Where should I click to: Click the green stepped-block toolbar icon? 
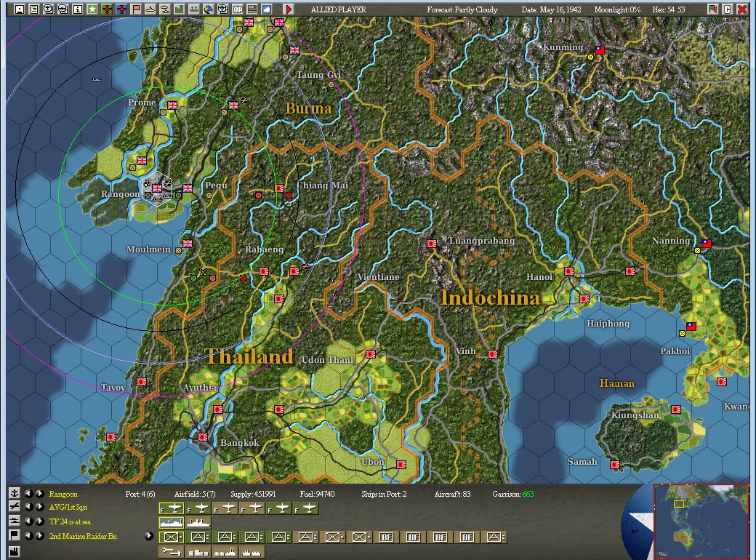[180, 9]
